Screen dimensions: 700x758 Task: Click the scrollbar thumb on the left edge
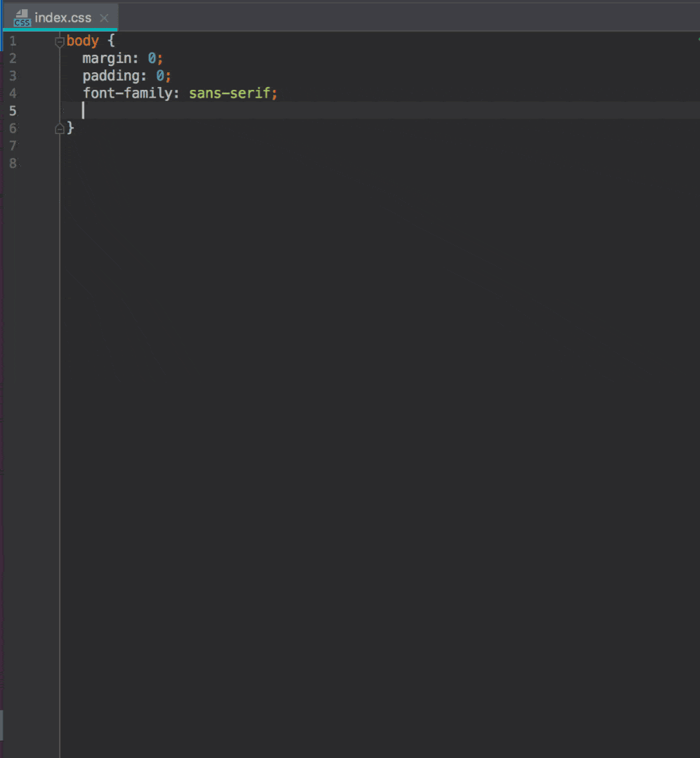pos(2,725)
